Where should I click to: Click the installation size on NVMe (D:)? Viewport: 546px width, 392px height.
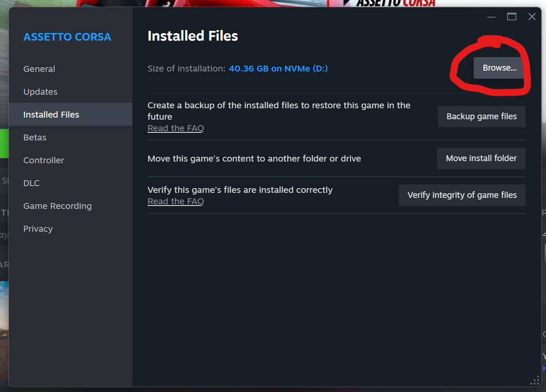pyautogui.click(x=278, y=68)
